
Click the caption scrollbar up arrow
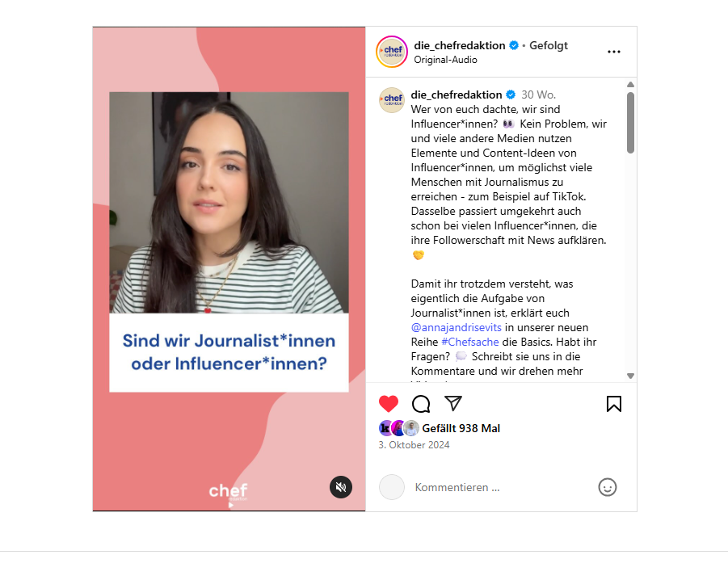630,85
